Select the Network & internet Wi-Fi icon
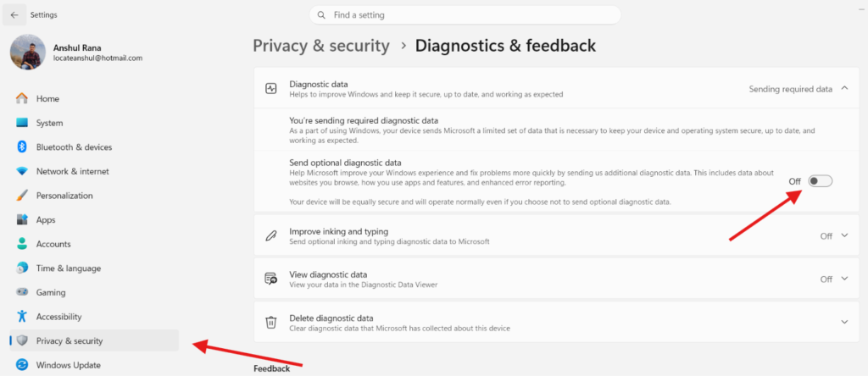Screen dimensions: 868x376 22,171
